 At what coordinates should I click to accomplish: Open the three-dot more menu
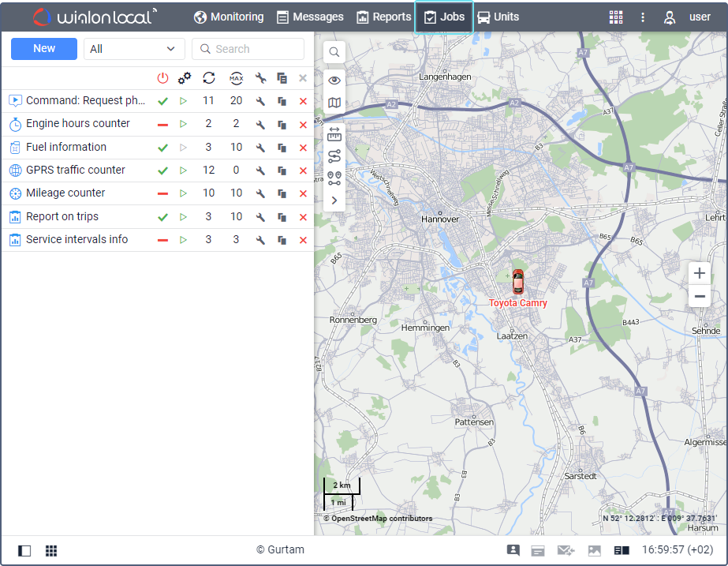coord(643,17)
